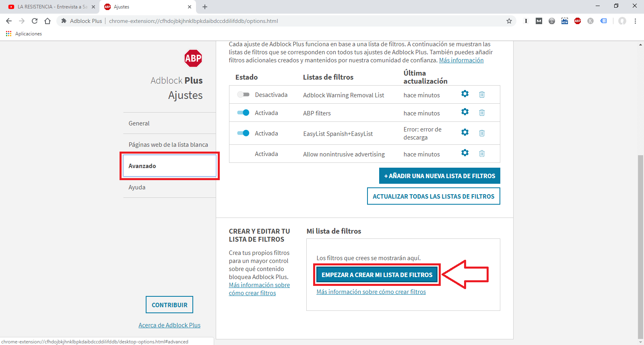Screen dimensions: 644x345
Task: Open Acerca de Adblock Plus link
Action: coord(169,325)
